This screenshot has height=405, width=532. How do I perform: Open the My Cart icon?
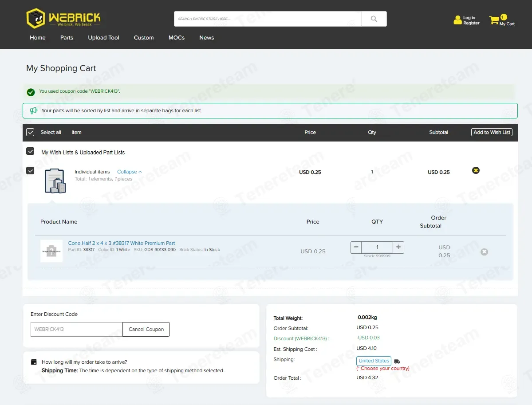[494, 20]
